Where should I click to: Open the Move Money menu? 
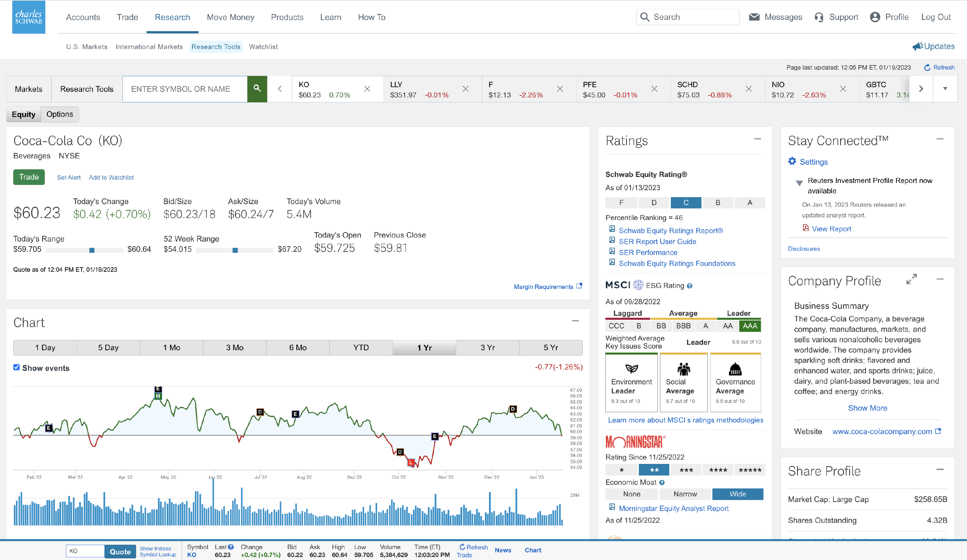tap(231, 17)
